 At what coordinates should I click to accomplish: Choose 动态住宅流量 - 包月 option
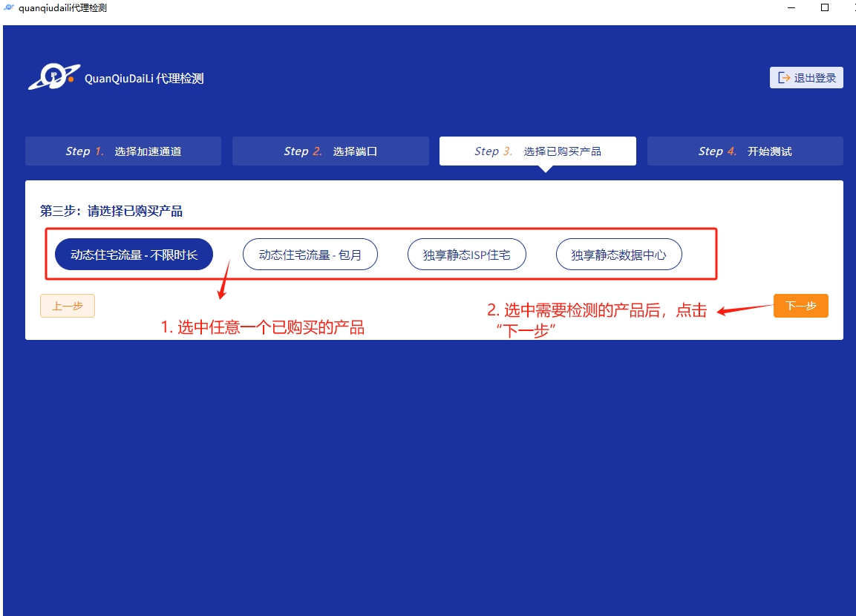(310, 255)
